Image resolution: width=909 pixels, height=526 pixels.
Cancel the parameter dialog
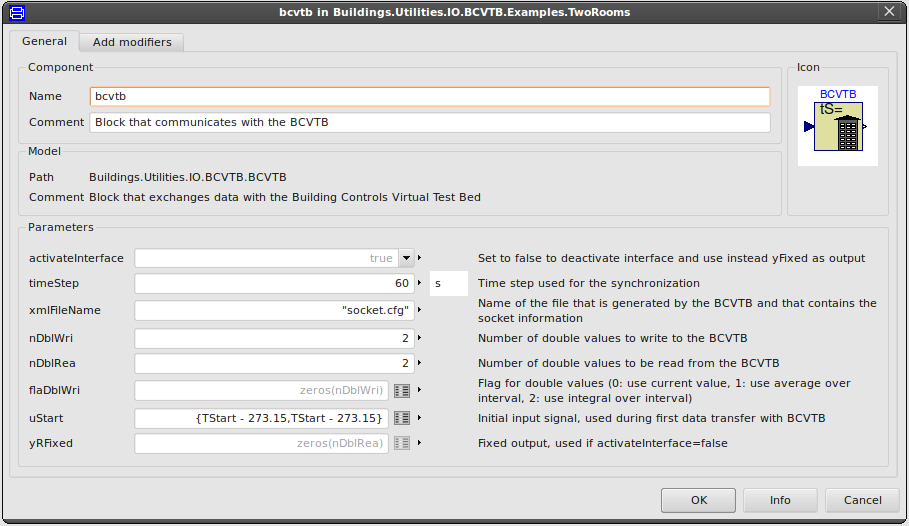[x=862, y=500]
